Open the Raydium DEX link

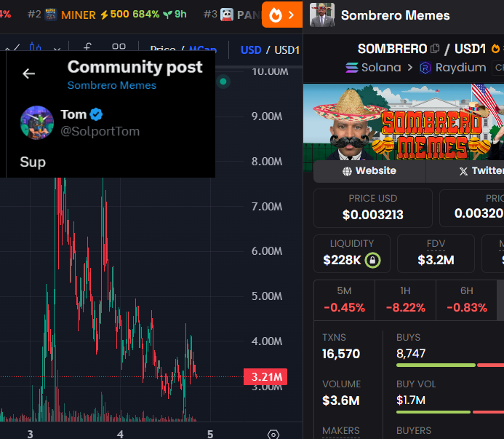coord(452,68)
